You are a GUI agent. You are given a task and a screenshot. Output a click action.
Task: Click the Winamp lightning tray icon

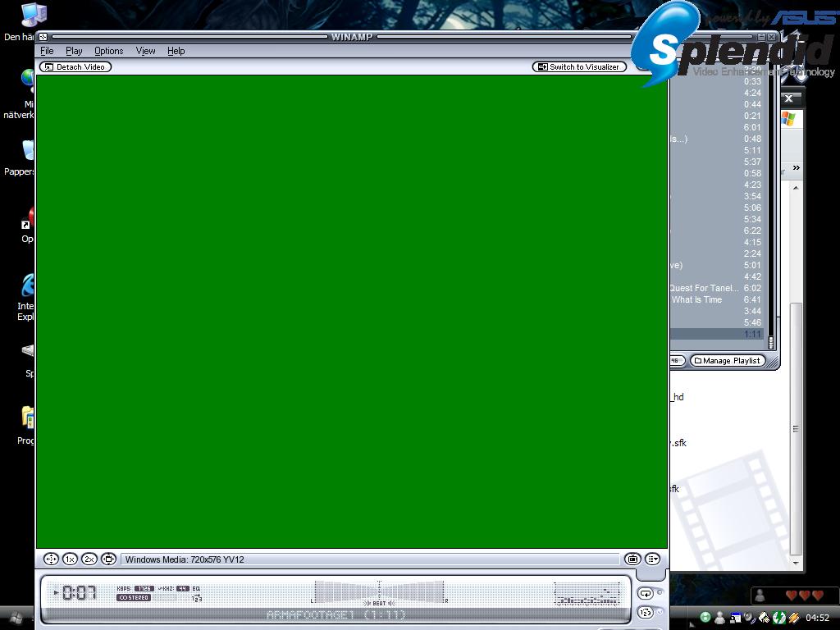794,617
